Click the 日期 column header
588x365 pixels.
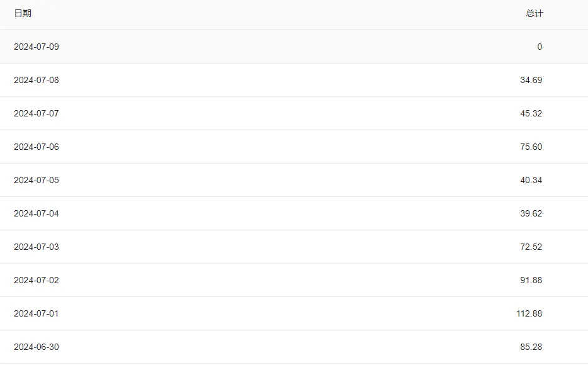coord(23,13)
